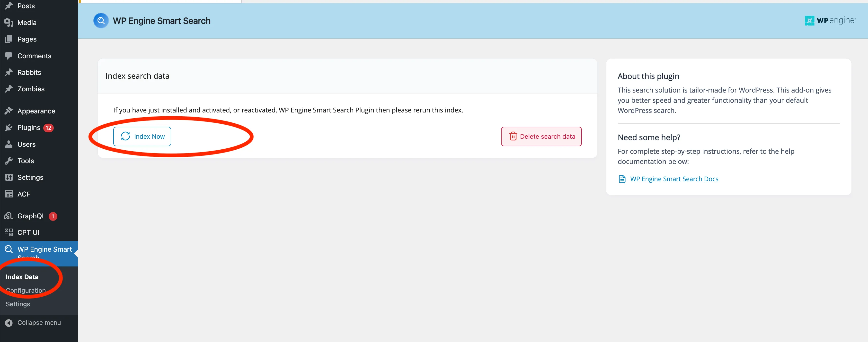Click the WP Engine logo top right

click(830, 21)
